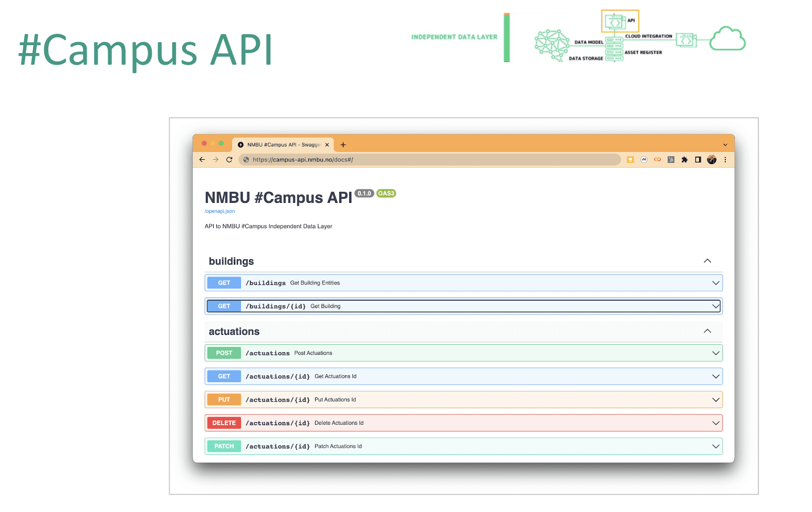Focus the campus-api.nmbu.no address bar
This screenshot has height=512, width=812.
(430, 160)
